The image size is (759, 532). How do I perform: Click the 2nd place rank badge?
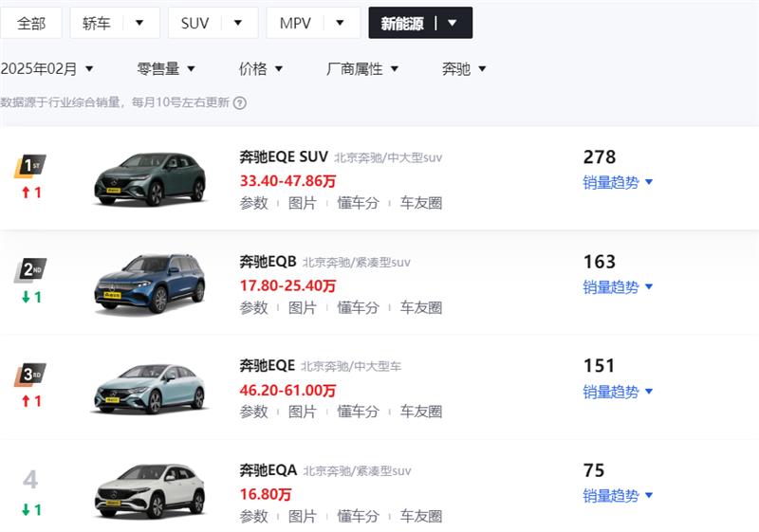tap(30, 270)
